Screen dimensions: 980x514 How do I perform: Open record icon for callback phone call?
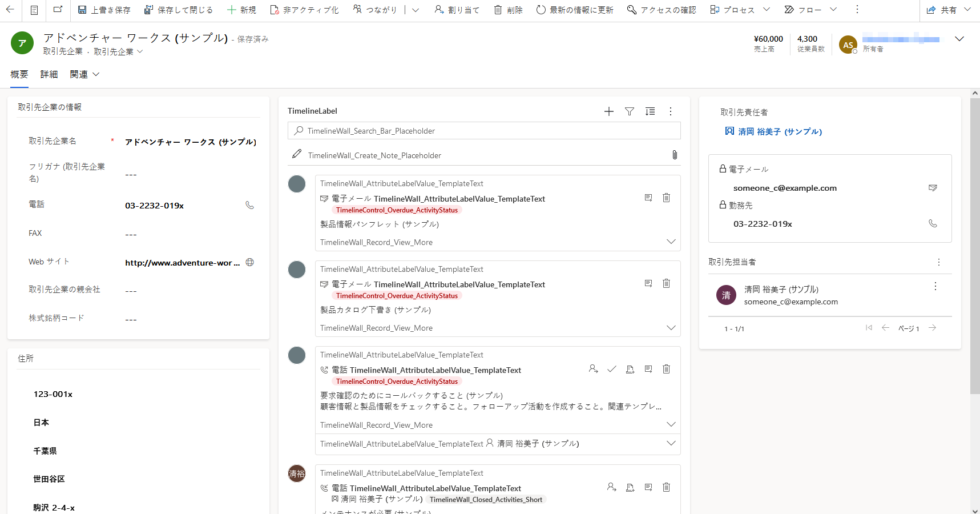tap(648, 369)
